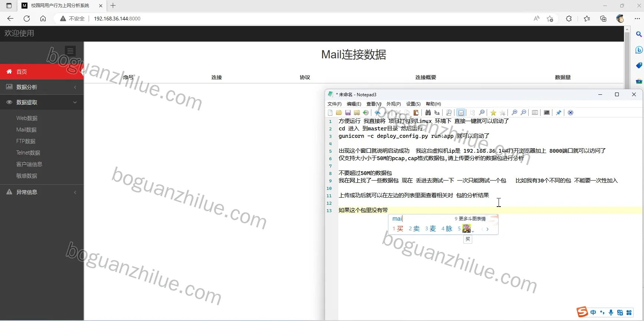
Task: Toggle the pin always-on-top icon in Notepad3
Action: 559,113
